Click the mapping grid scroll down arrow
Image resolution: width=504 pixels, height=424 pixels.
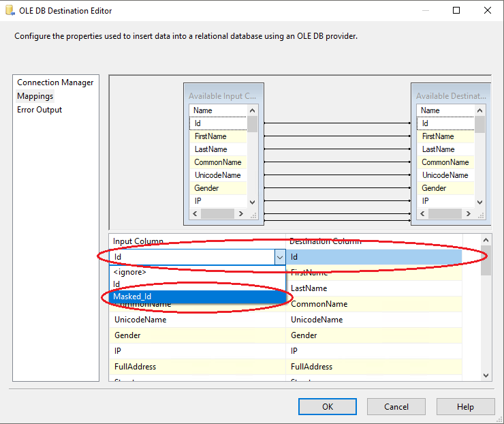point(486,376)
